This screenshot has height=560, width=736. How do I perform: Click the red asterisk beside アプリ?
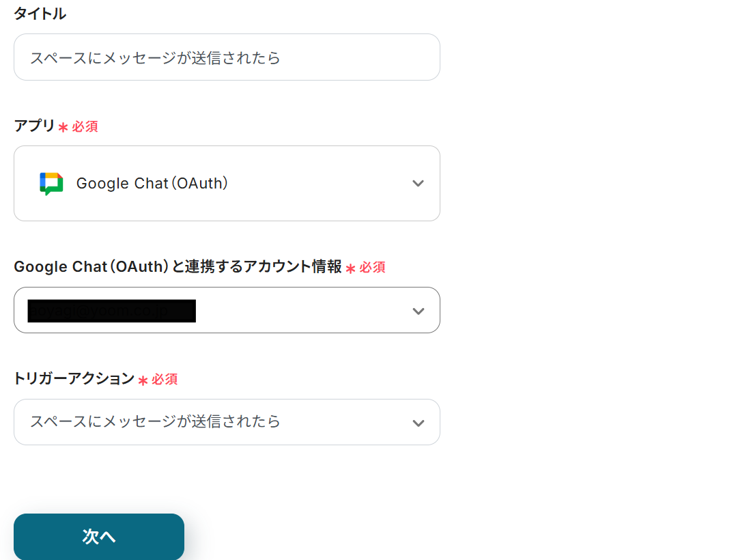[x=63, y=128]
